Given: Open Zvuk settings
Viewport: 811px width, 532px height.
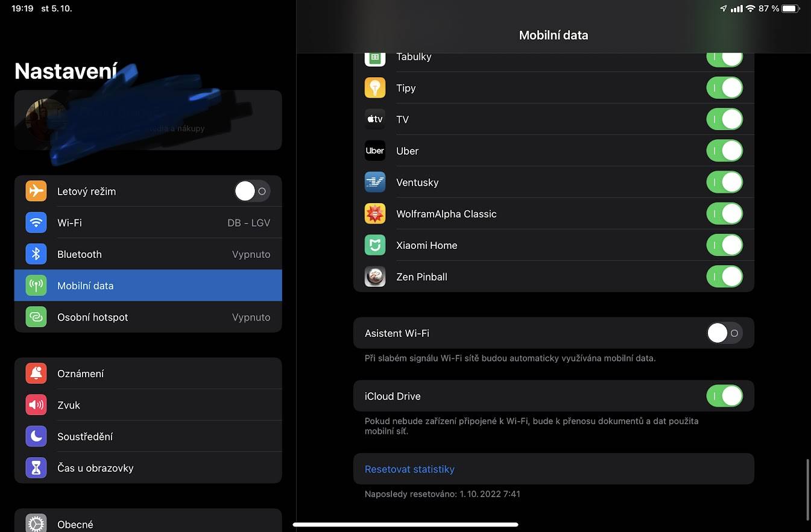Looking at the screenshot, I should pyautogui.click(x=148, y=405).
